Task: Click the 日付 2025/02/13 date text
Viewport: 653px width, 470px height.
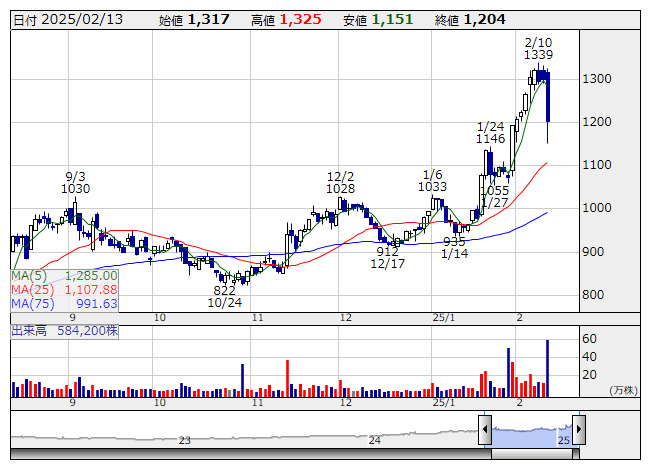Action: pos(68,20)
